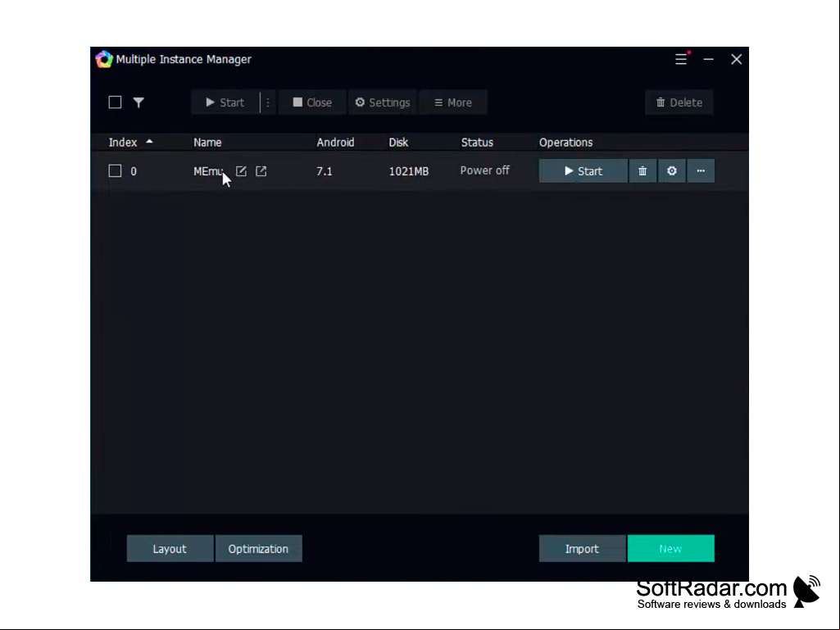840x630 pixels.
Task: Click the Disk column header
Action: (x=398, y=143)
